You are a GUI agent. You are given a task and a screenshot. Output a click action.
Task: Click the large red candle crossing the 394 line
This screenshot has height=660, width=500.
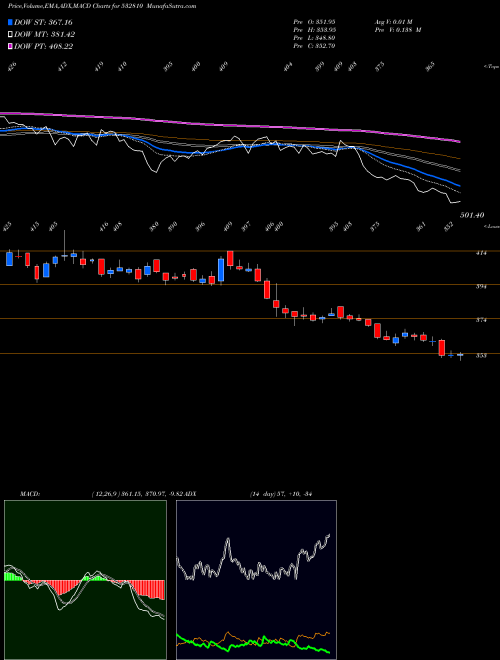coord(267,290)
